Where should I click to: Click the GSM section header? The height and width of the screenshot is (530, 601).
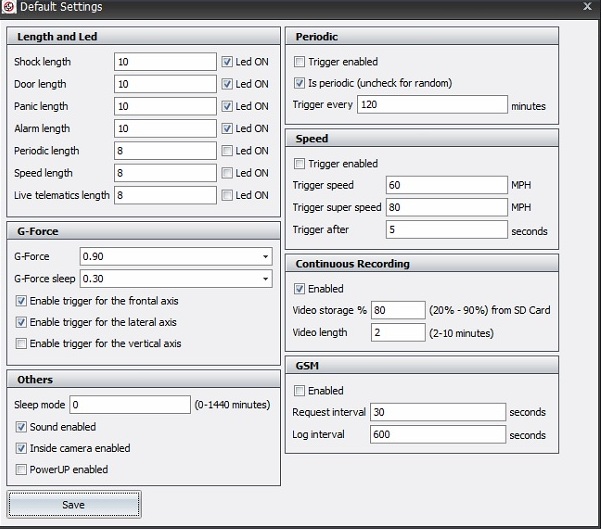[x=422, y=366]
